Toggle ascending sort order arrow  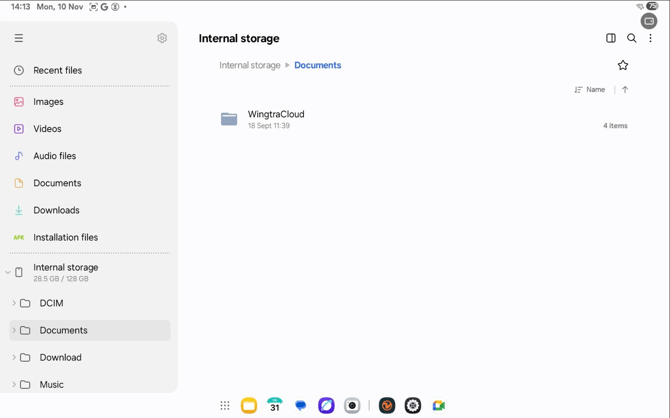(x=625, y=89)
